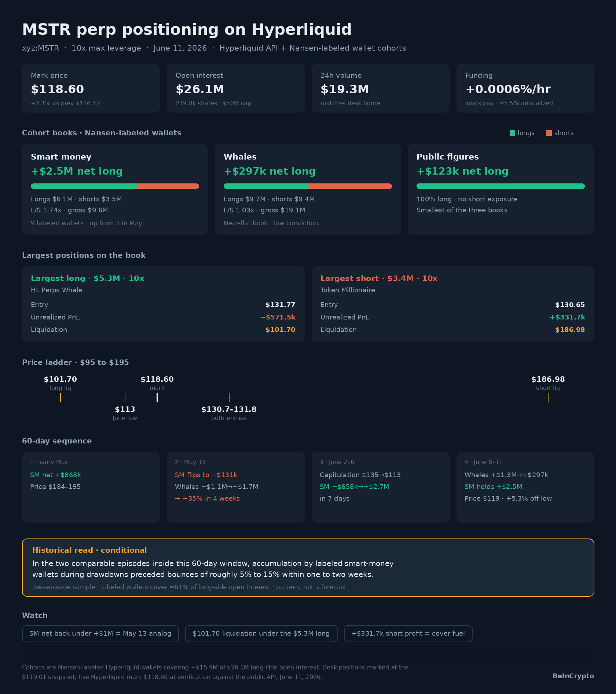This screenshot has height=694, width=616.
Task: Click the 24h volume $19.3M value
Action: point(345,89)
